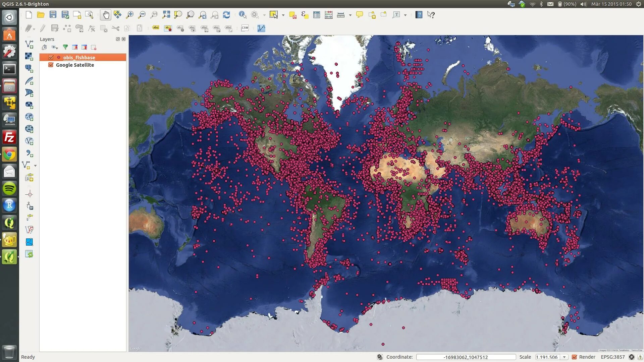Viewport: 644px width, 362px height.
Task: Click the Zoom In magnifier tool
Action: 130,15
